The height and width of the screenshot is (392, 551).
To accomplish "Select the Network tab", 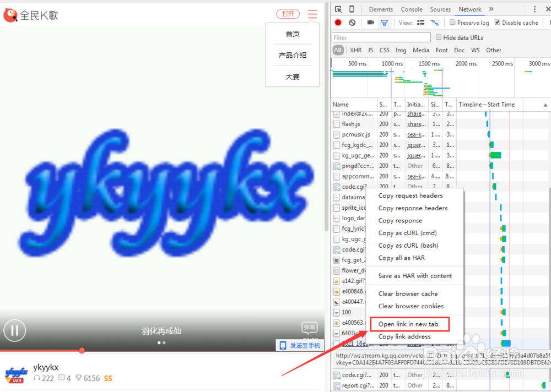I will (470, 9).
